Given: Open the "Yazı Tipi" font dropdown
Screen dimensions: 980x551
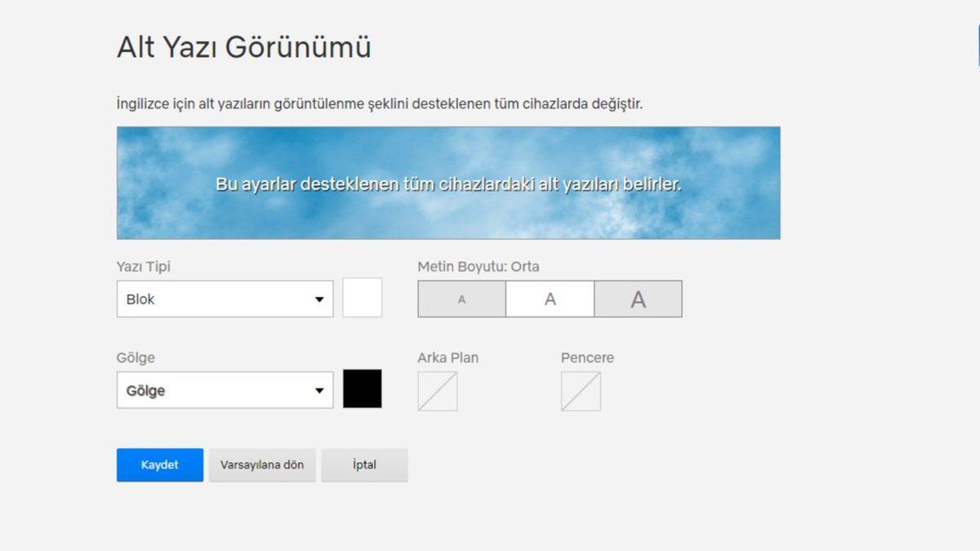Looking at the screenshot, I should coord(225,299).
